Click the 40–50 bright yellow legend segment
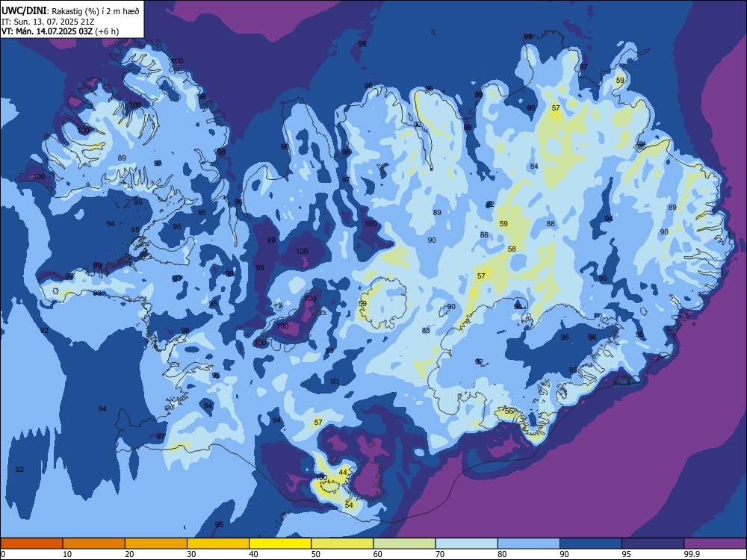 pyautogui.click(x=280, y=544)
